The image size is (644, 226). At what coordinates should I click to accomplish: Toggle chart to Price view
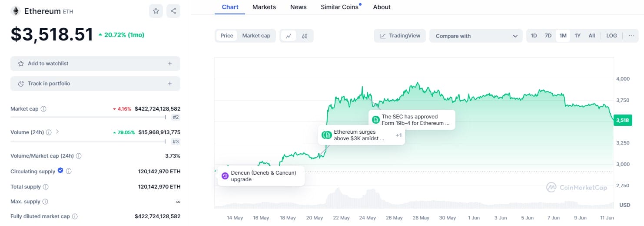coord(227,36)
